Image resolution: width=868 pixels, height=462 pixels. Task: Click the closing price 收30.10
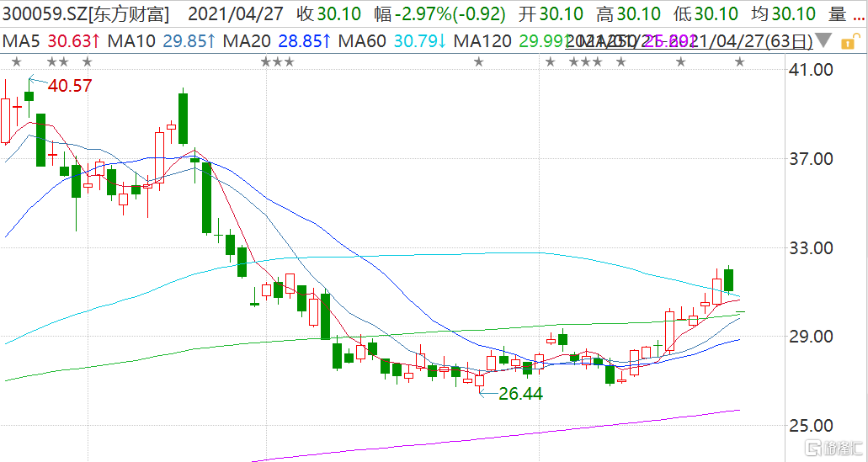tap(329, 14)
